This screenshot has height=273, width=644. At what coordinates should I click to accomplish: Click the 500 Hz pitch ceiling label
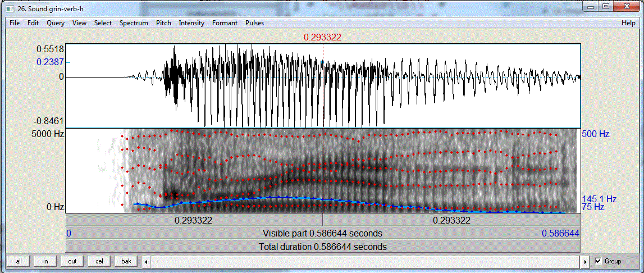[x=596, y=134]
